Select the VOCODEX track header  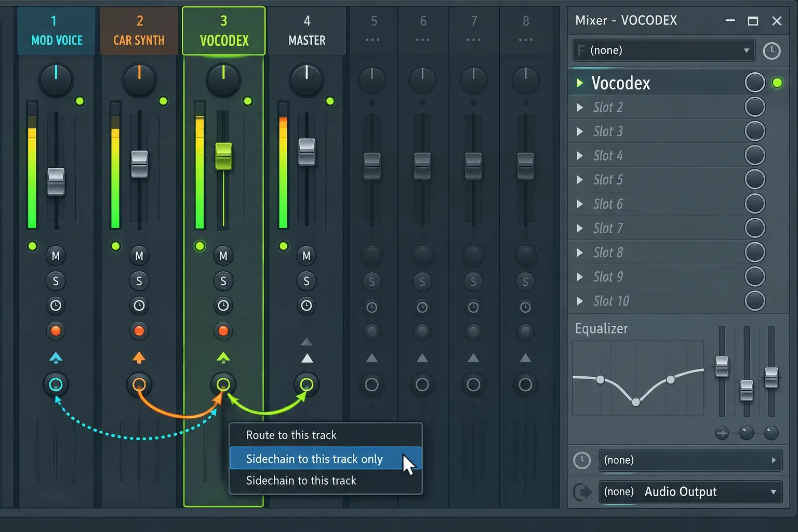click(x=224, y=31)
